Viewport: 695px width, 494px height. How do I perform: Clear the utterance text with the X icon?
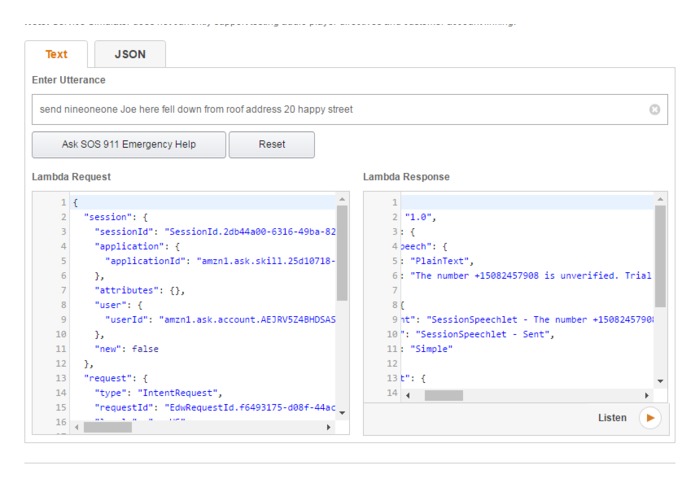point(655,109)
